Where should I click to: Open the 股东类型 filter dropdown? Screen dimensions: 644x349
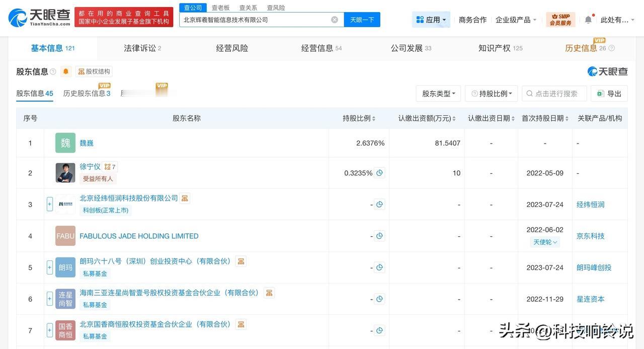(439, 94)
